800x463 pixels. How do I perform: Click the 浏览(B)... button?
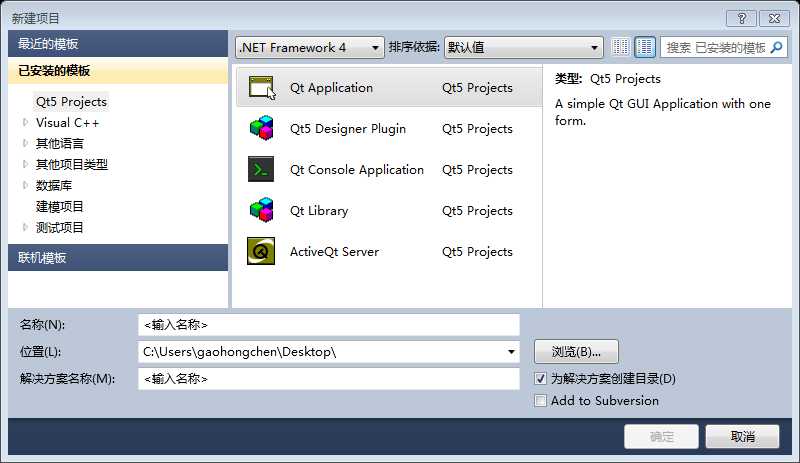click(x=576, y=351)
